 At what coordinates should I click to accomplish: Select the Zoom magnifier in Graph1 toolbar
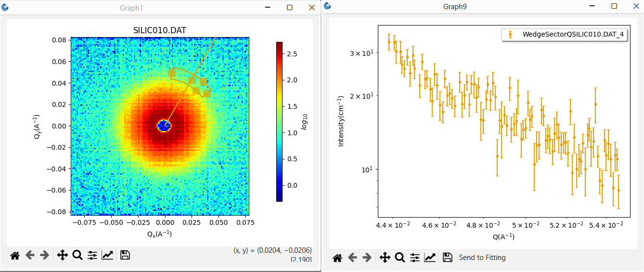coord(77,255)
